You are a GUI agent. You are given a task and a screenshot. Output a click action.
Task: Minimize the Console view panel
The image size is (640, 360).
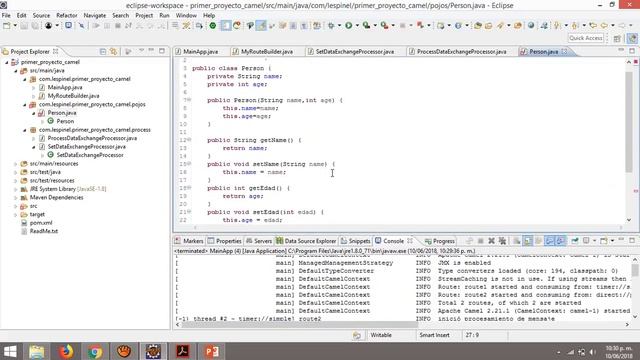[x=621, y=240]
